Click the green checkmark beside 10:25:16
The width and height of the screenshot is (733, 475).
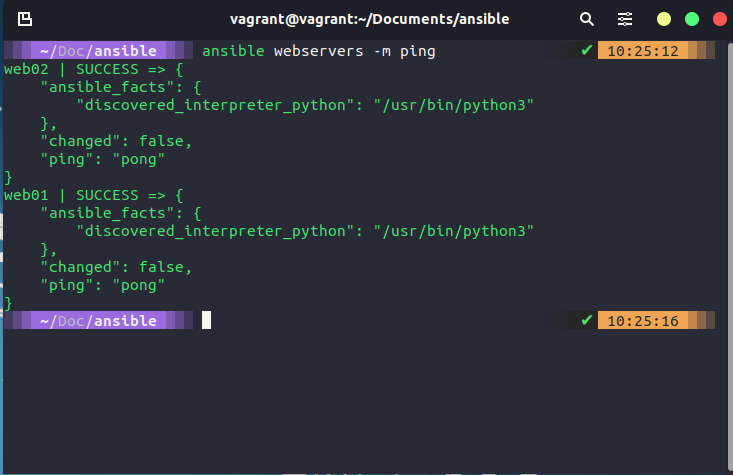coord(587,321)
